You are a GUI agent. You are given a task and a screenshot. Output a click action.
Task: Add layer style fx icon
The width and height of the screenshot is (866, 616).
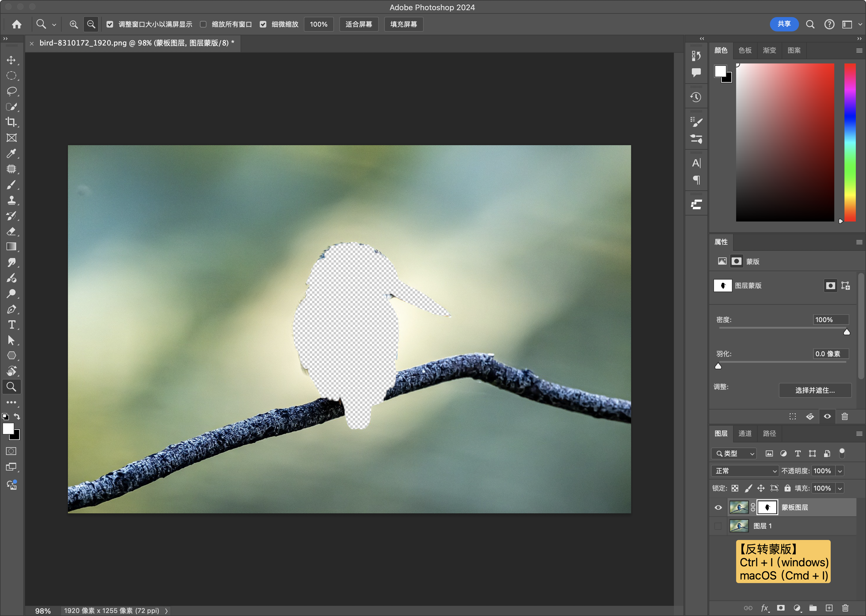pyautogui.click(x=764, y=608)
